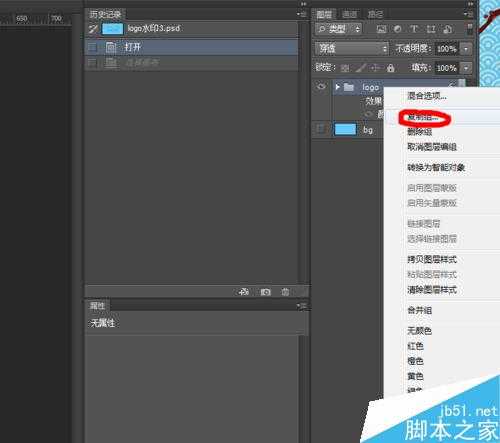
Task: Switch to the 通道 tab
Action: click(349, 14)
